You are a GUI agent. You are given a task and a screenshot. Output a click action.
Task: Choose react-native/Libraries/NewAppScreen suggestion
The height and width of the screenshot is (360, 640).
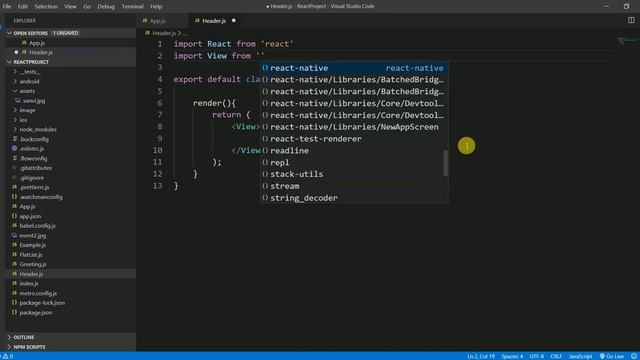click(x=354, y=127)
